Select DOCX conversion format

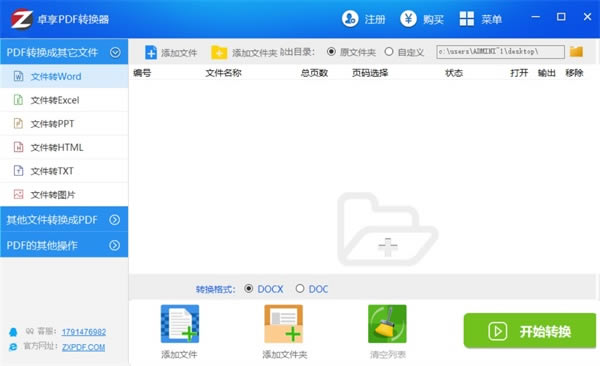tap(249, 289)
